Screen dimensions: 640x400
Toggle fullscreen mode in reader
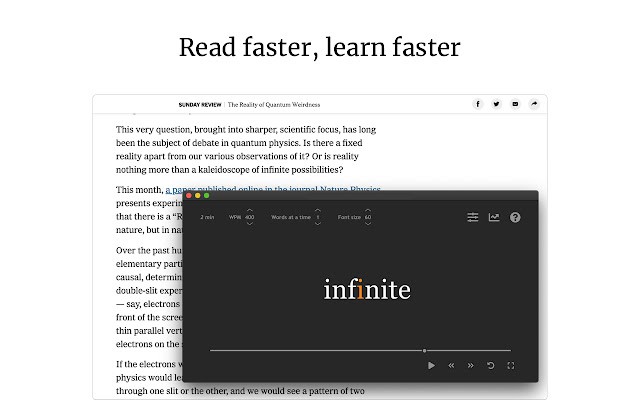[511, 366]
